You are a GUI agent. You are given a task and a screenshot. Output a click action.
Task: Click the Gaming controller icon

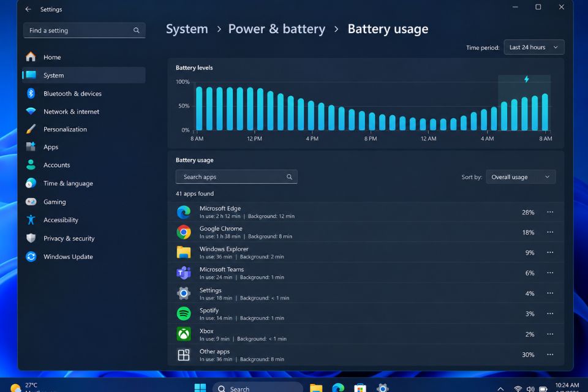[31, 202]
